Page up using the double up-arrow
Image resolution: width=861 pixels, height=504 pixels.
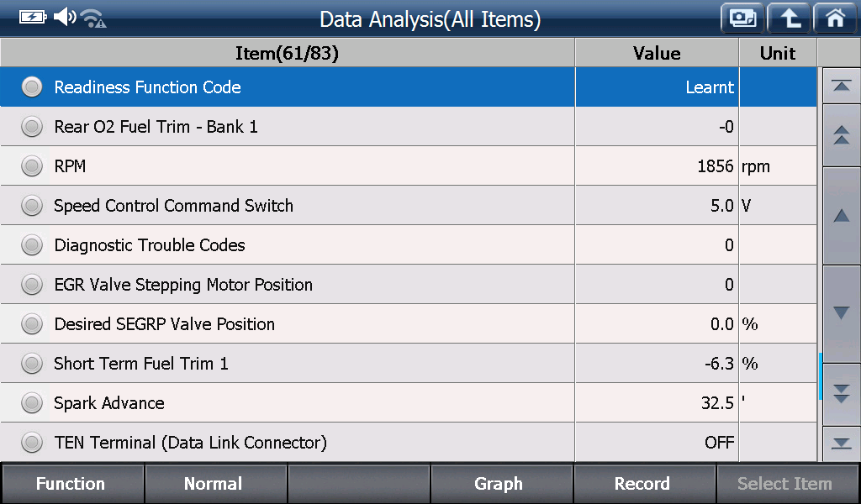(x=841, y=135)
